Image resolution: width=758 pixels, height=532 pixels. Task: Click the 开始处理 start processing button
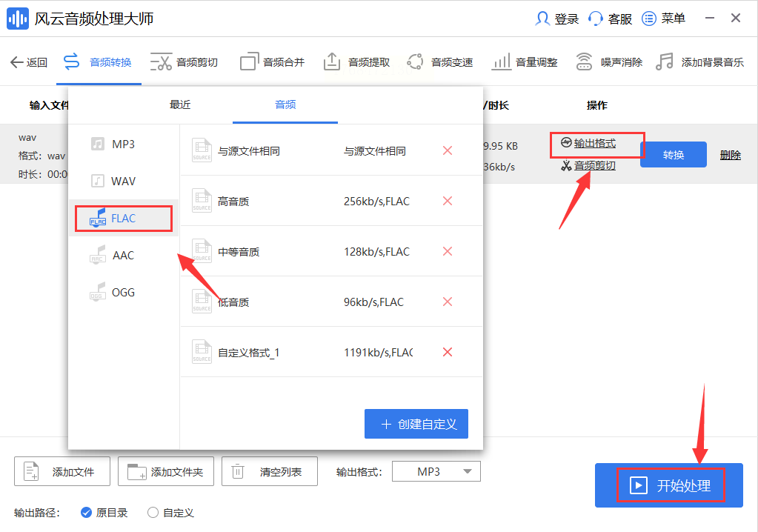pos(669,485)
